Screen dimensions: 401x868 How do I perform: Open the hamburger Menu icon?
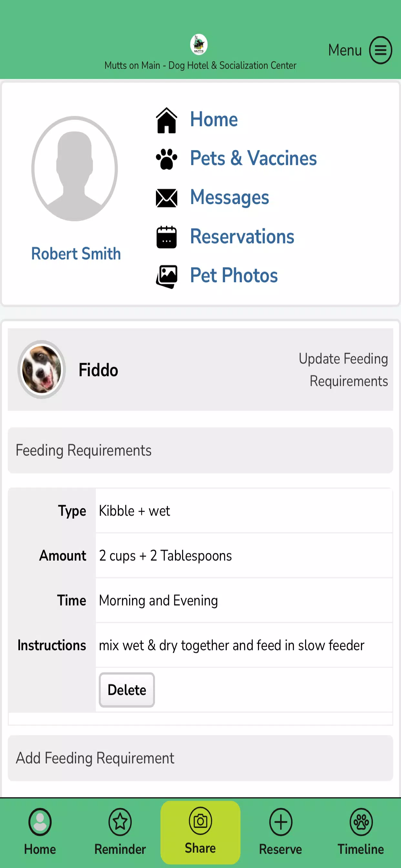pos(380,50)
